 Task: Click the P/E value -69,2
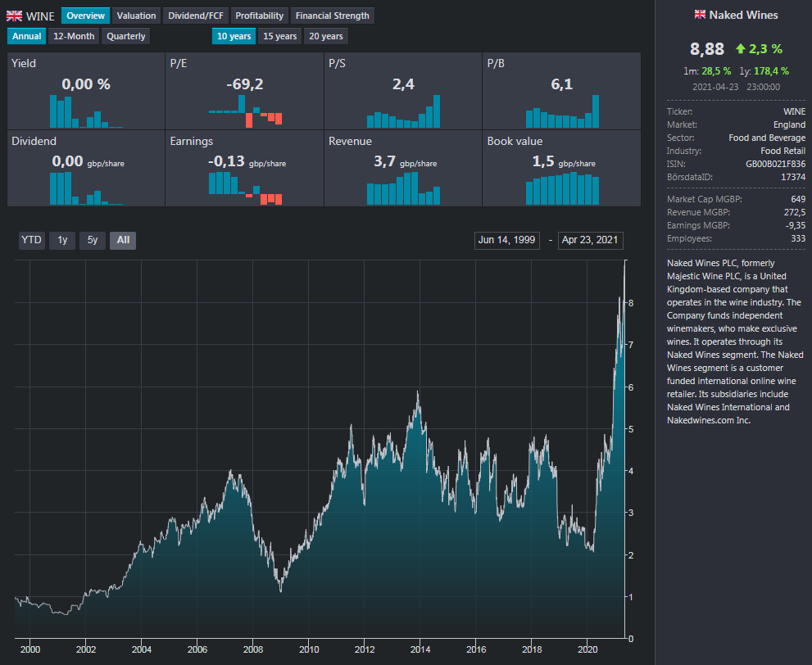(x=244, y=84)
